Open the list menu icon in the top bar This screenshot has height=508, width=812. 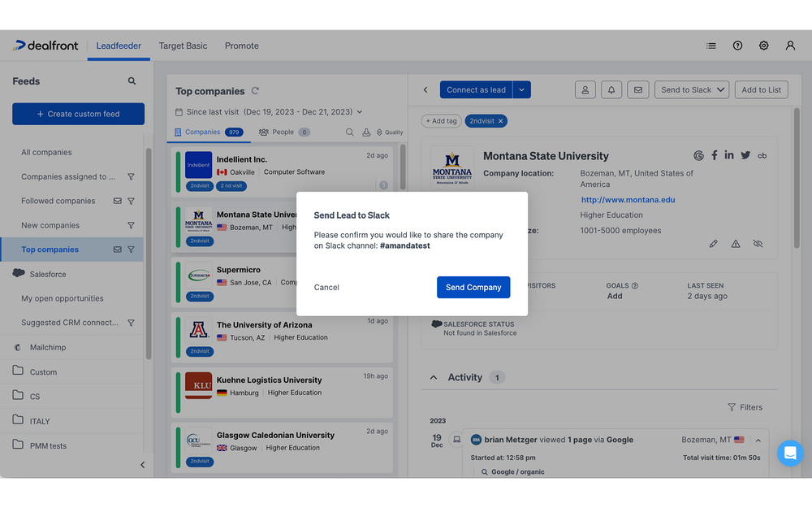tap(711, 46)
